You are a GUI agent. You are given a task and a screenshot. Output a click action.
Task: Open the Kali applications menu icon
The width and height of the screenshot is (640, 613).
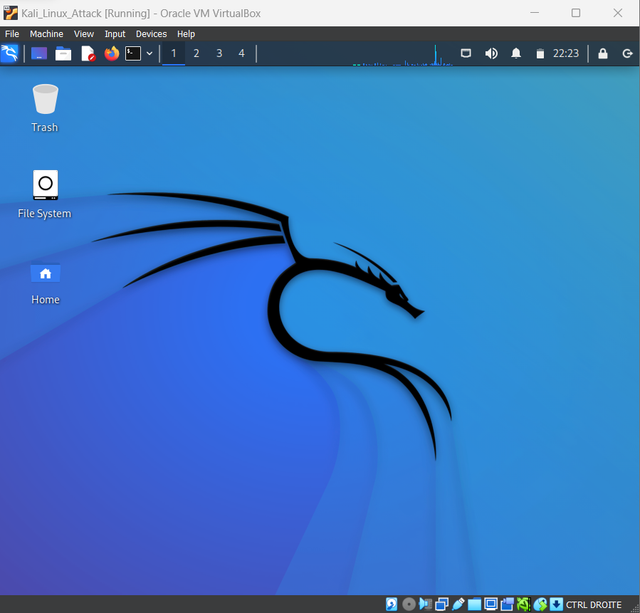(10, 53)
